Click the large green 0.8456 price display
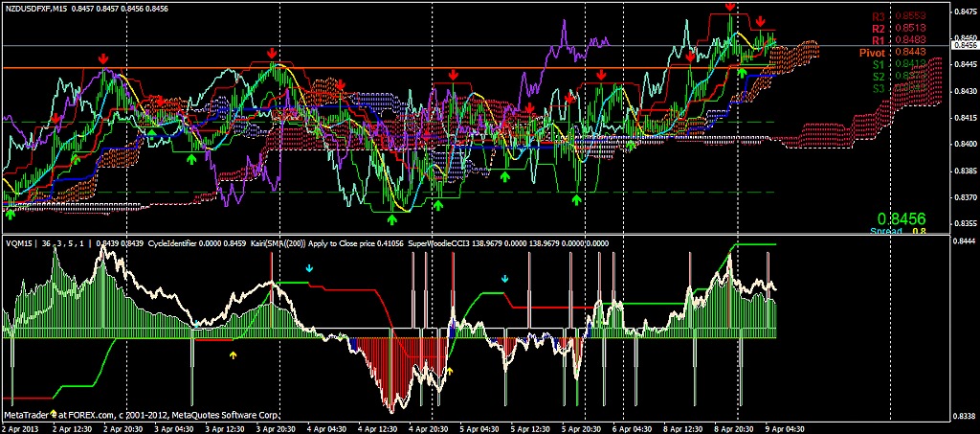This screenshot has height=434, width=980. [901, 218]
